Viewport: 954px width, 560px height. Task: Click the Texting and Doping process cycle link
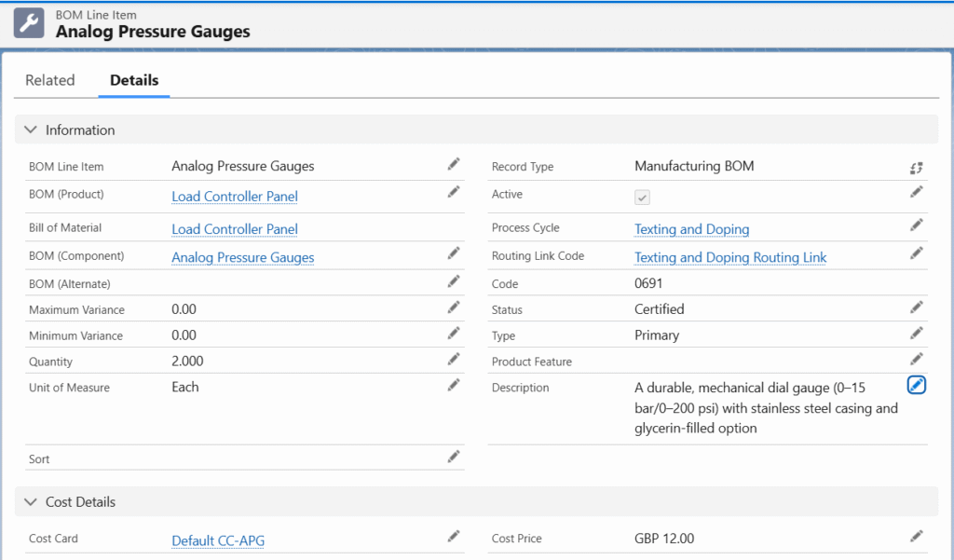pyautogui.click(x=691, y=229)
